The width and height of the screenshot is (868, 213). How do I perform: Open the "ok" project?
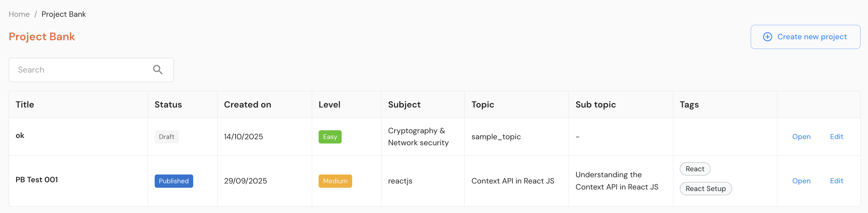pos(801,136)
